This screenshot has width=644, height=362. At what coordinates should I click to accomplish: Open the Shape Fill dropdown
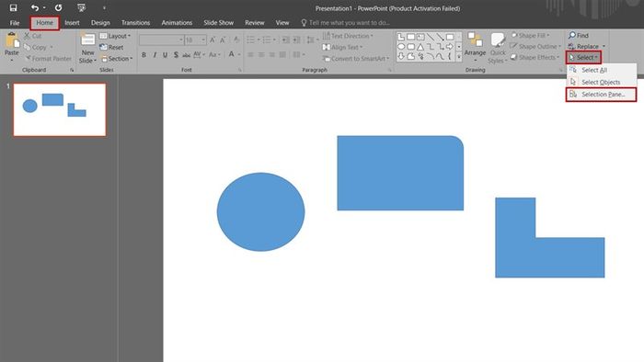pos(530,36)
